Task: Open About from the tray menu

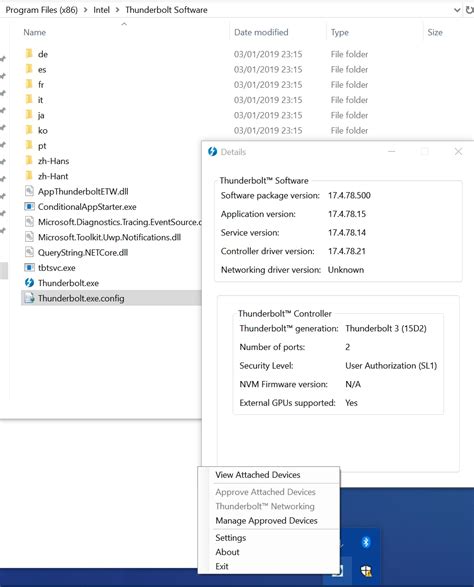Action: 227,552
